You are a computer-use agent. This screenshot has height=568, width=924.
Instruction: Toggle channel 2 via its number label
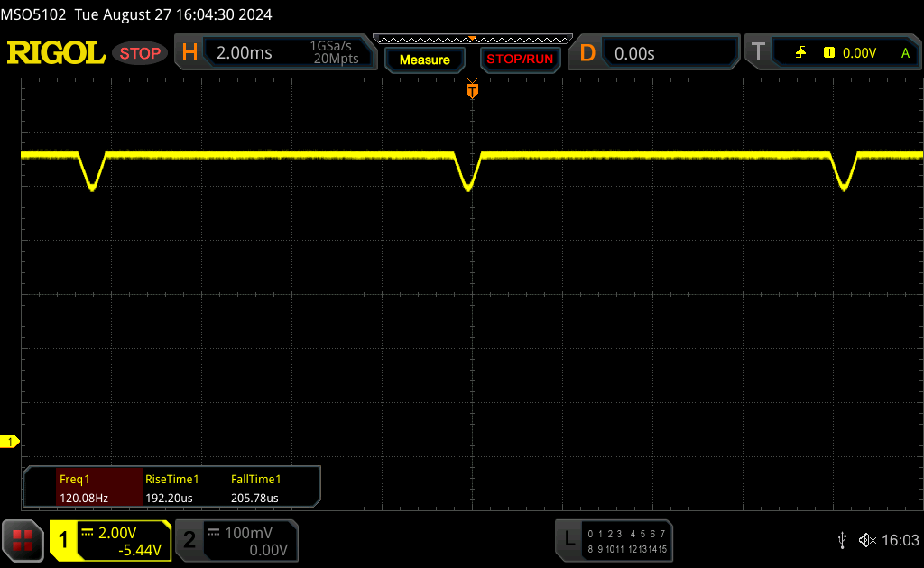pyautogui.click(x=189, y=540)
